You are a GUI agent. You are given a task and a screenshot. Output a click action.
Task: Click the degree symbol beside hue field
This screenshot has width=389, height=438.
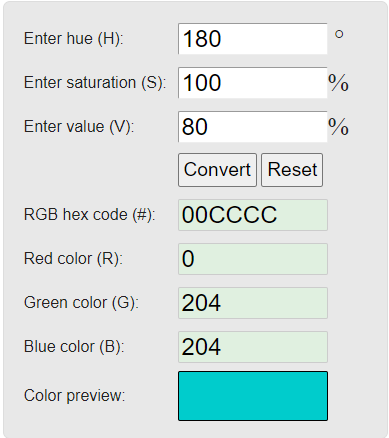tap(339, 34)
